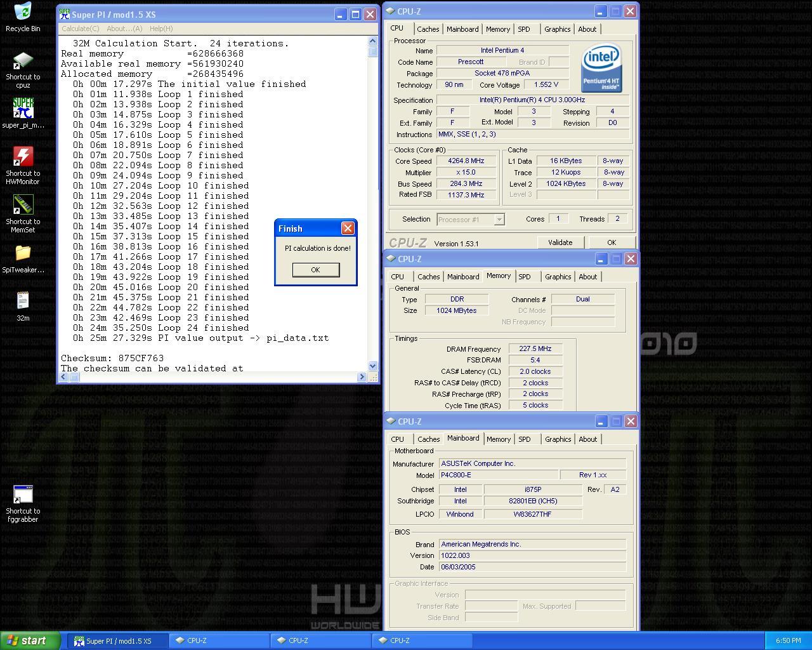Switch to SPD tab in top CPU-Z window

coord(523,29)
